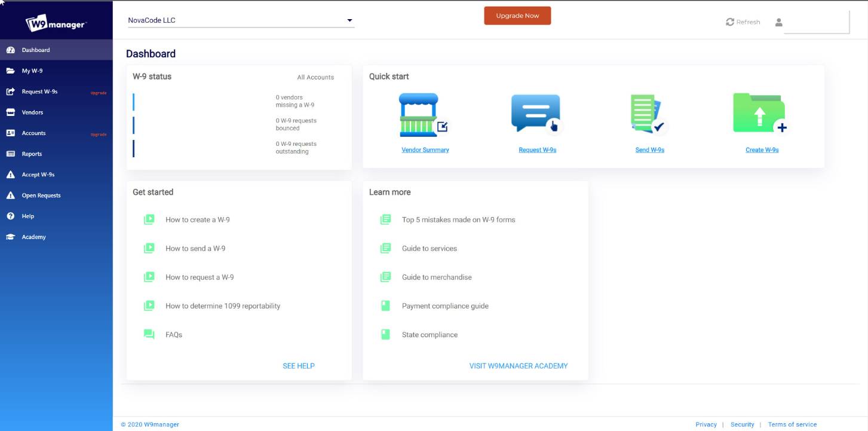Click article icon beside Top 5 mistakes
Image resolution: width=868 pixels, height=431 pixels.
tap(385, 219)
